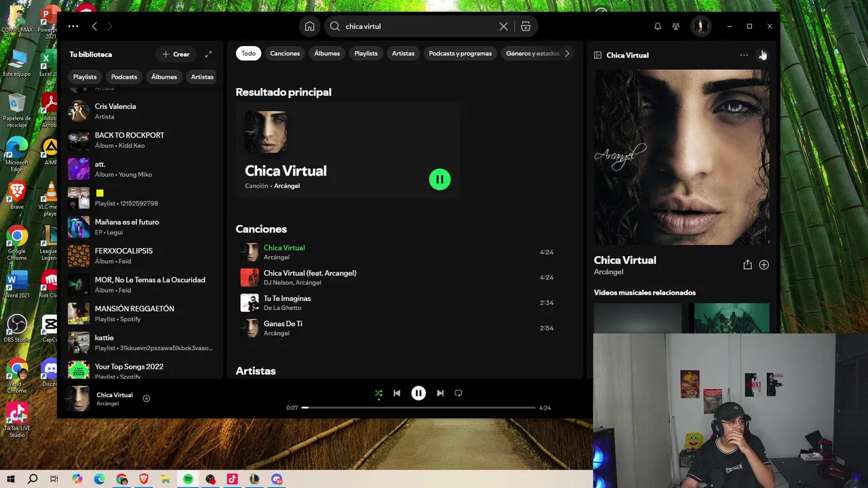Open the Papelera de reciclaje desktop icon
Image resolution: width=868 pixels, height=488 pixels.
coord(17,110)
